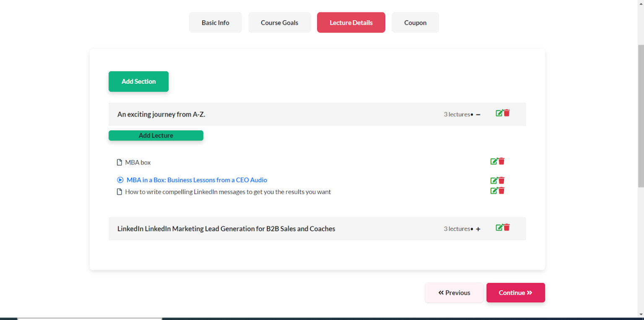Switch to the Basic Info tab
The width and height of the screenshot is (644, 320).
pos(215,22)
